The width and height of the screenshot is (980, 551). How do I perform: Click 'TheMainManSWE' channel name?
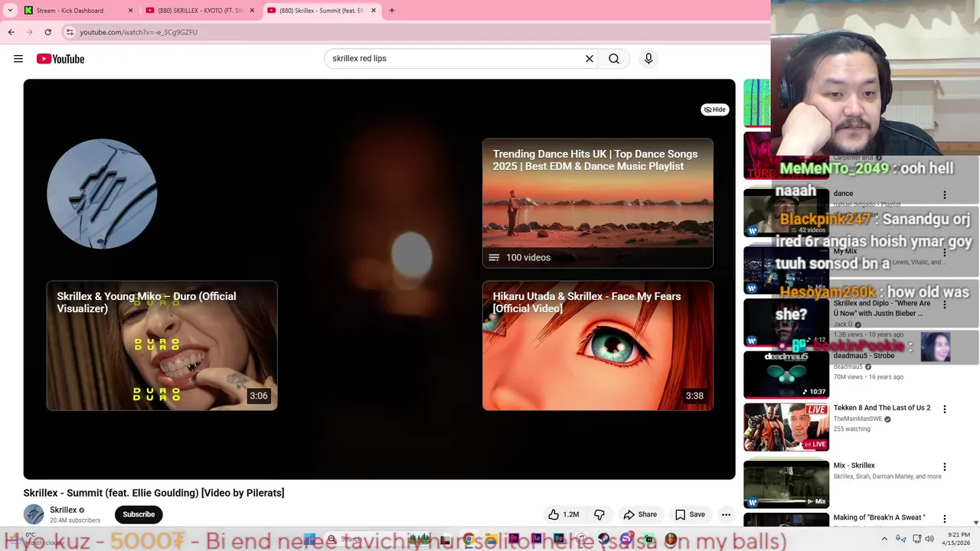pos(857,419)
